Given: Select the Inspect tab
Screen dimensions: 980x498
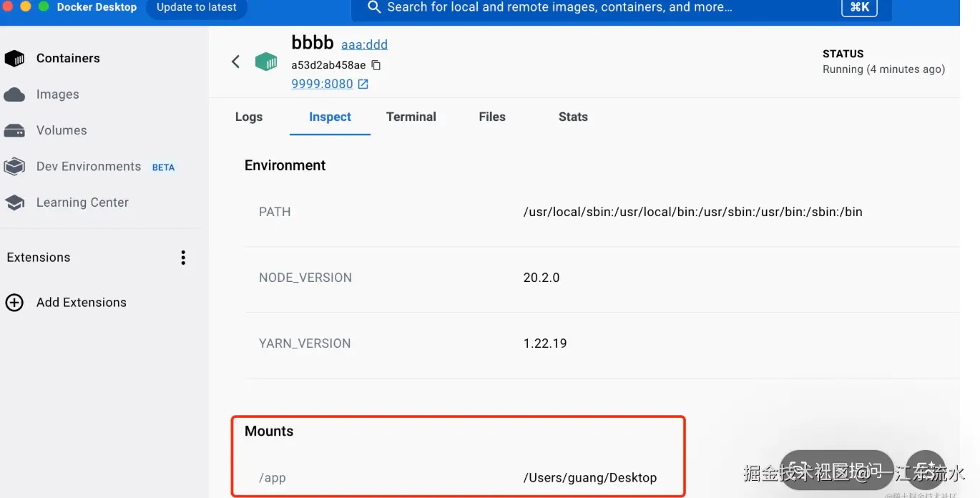Looking at the screenshot, I should coord(330,117).
